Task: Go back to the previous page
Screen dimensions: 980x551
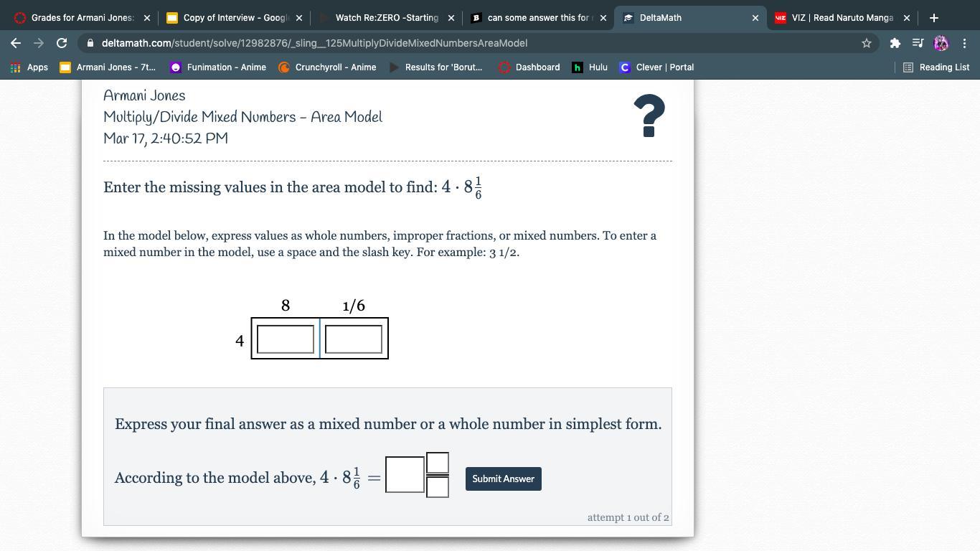Action: (x=16, y=43)
